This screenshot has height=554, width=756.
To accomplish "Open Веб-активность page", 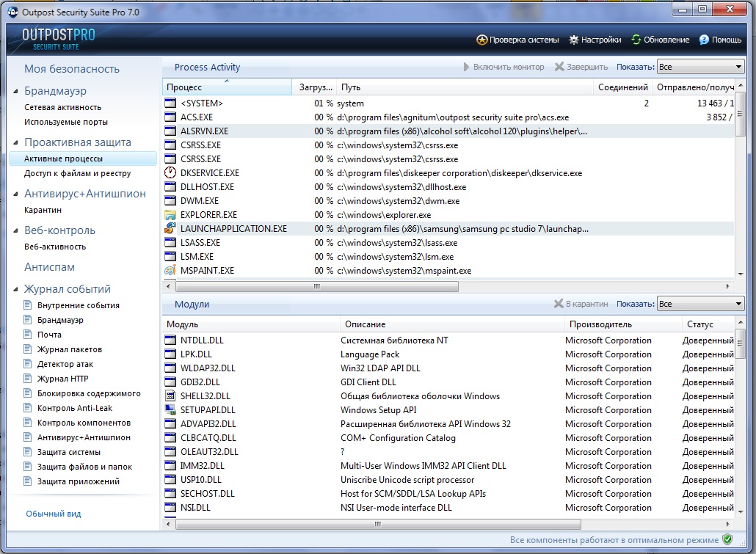I will [55, 247].
